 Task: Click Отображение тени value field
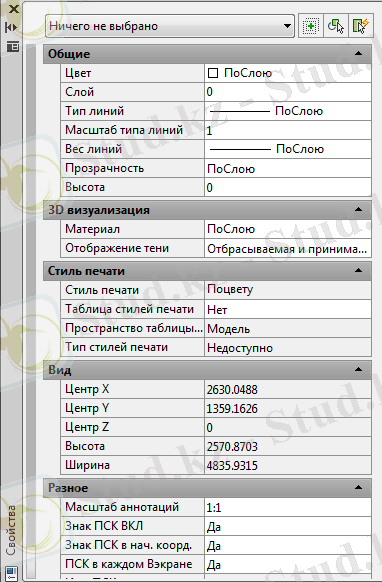click(x=288, y=248)
